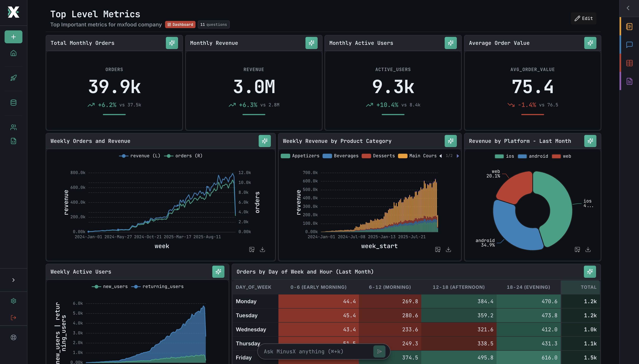Expand the left sidebar with chevron

coord(14,280)
